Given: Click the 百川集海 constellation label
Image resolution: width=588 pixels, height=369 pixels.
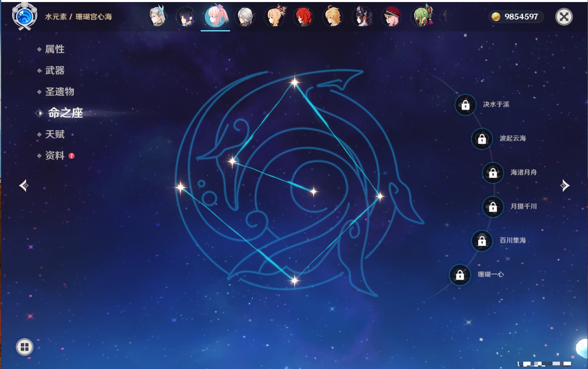Looking at the screenshot, I should [x=513, y=240].
